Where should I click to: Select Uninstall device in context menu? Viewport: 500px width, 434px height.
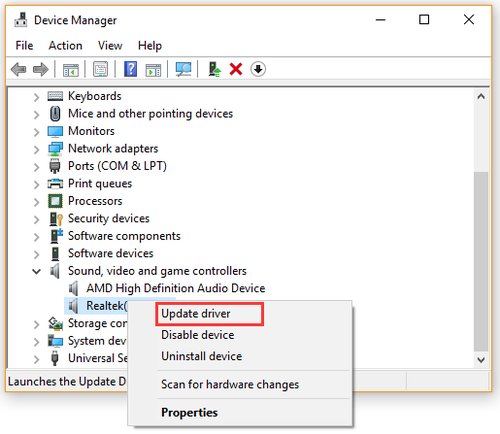pyautogui.click(x=202, y=356)
